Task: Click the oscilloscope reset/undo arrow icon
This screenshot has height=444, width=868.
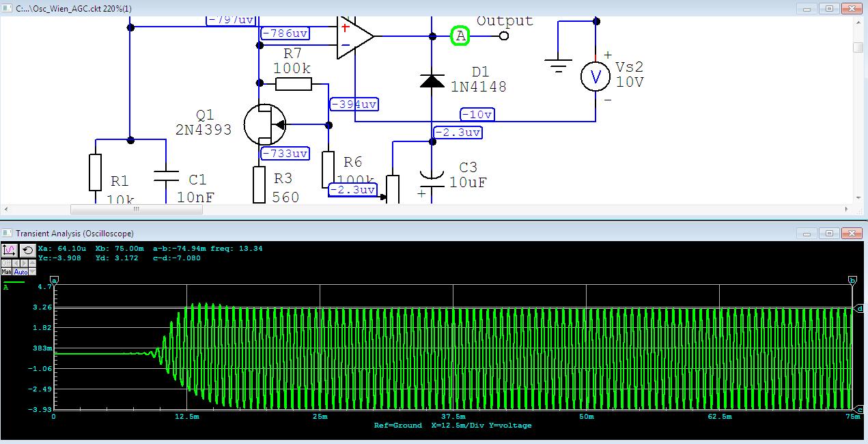Action: (28, 251)
